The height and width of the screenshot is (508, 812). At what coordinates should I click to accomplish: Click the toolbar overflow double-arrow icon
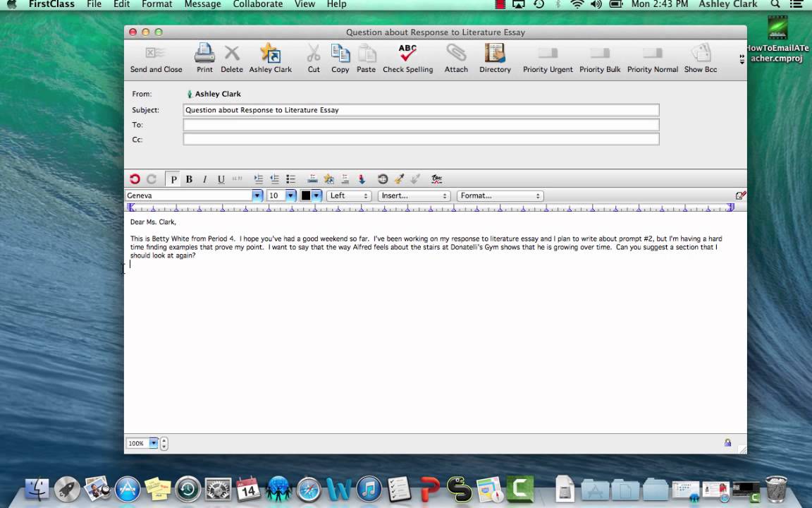click(x=742, y=59)
